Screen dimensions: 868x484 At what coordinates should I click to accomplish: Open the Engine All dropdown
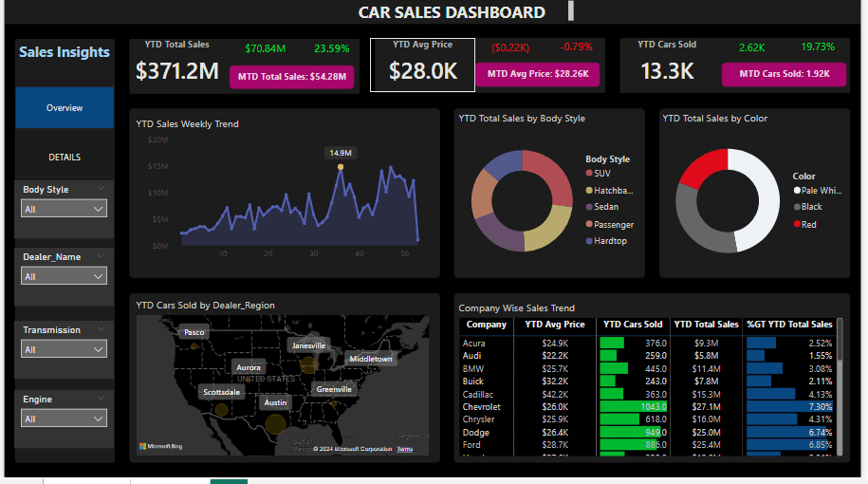click(65, 419)
